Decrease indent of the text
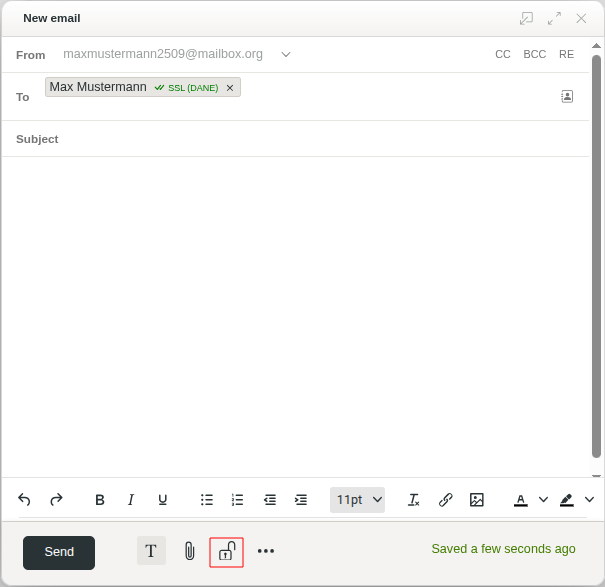The image size is (605, 587). click(x=269, y=500)
